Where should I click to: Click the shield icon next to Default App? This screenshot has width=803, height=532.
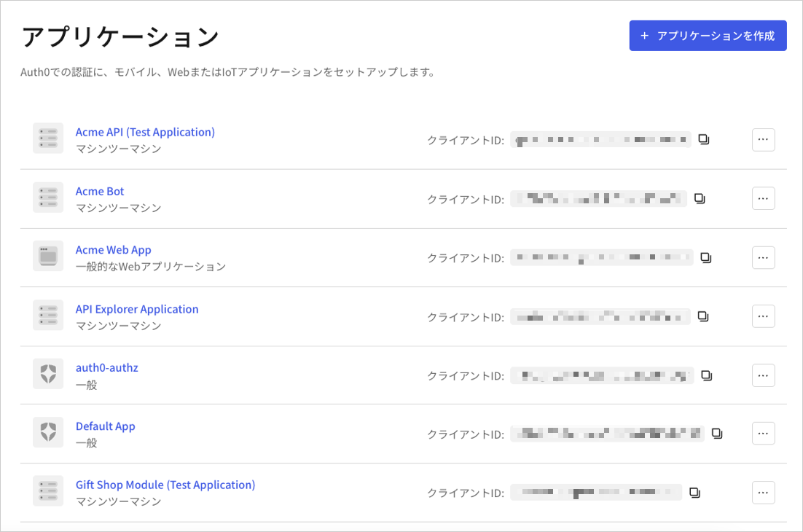coord(48,432)
